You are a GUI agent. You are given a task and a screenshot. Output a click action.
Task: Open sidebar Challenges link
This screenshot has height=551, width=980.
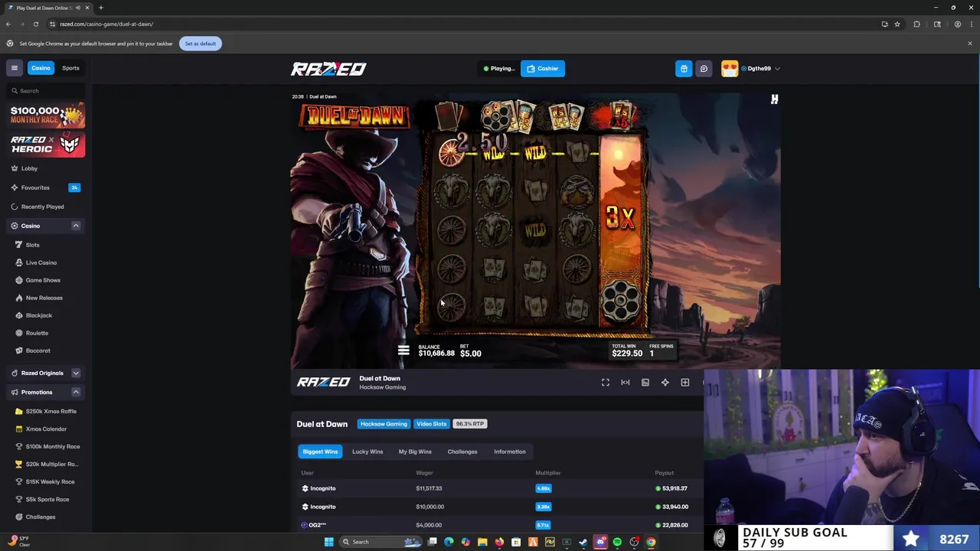[x=40, y=517]
